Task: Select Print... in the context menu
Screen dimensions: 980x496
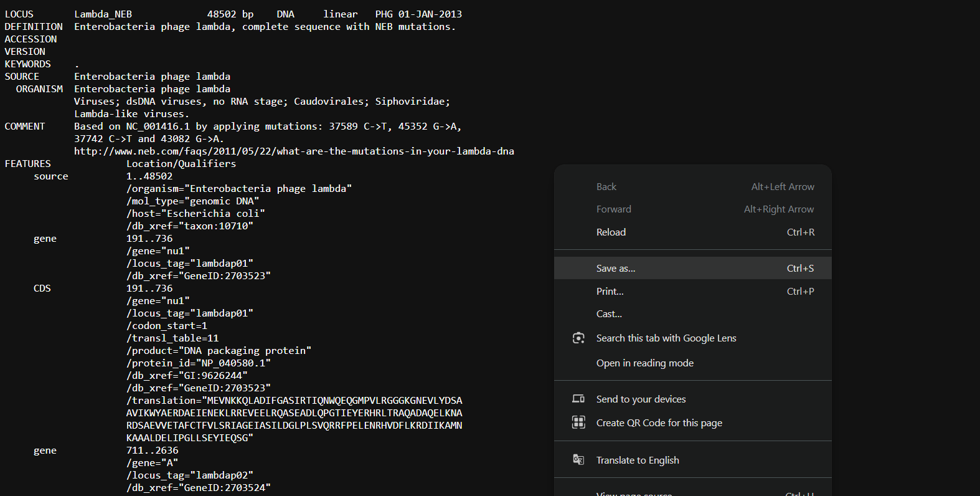Action: pos(610,292)
